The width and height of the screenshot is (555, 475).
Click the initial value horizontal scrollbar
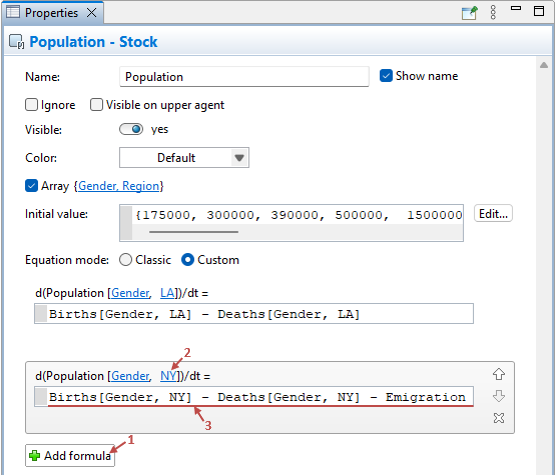tap(194, 232)
